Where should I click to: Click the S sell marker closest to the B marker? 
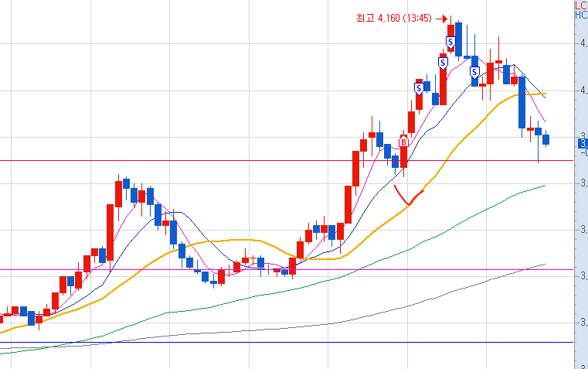pos(419,89)
